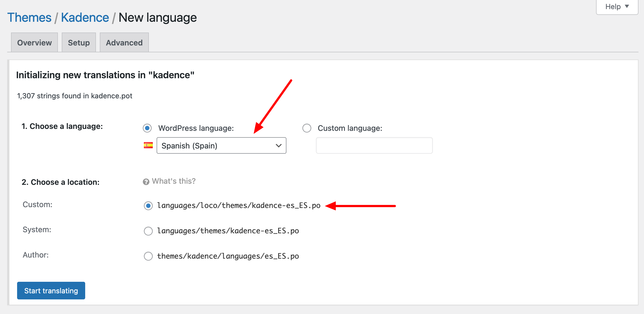Select the WordPress language radio button
This screenshot has height=314, width=644.
point(147,128)
